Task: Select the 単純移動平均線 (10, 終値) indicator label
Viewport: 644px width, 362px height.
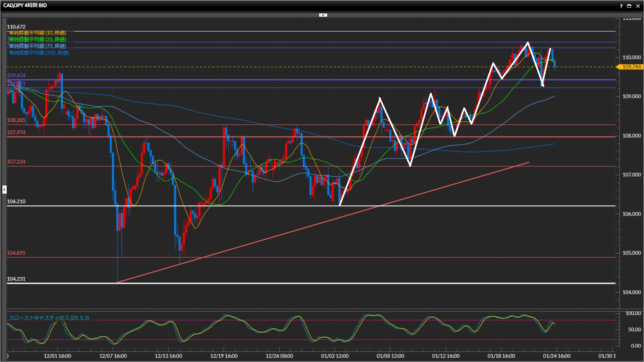Action: pos(37,33)
